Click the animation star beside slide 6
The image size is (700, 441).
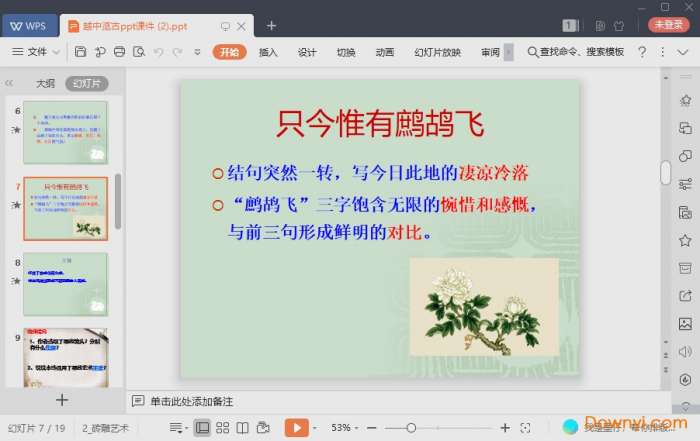coord(17,130)
